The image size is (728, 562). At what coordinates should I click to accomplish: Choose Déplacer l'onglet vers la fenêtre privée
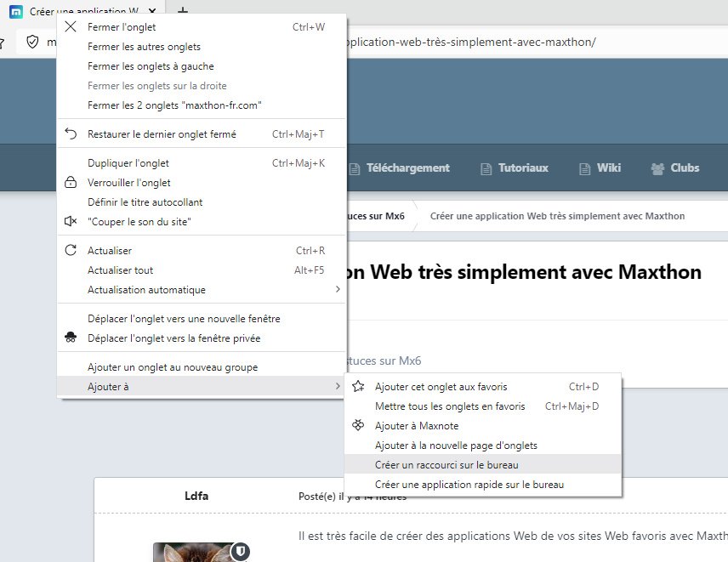(x=202, y=338)
